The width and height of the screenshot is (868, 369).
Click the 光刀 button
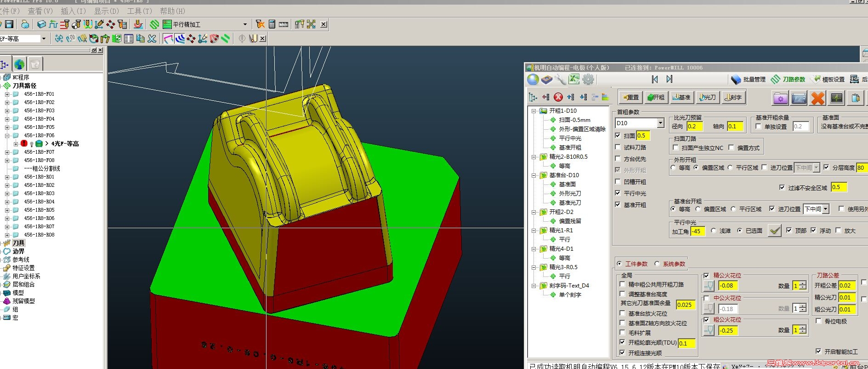pos(707,97)
